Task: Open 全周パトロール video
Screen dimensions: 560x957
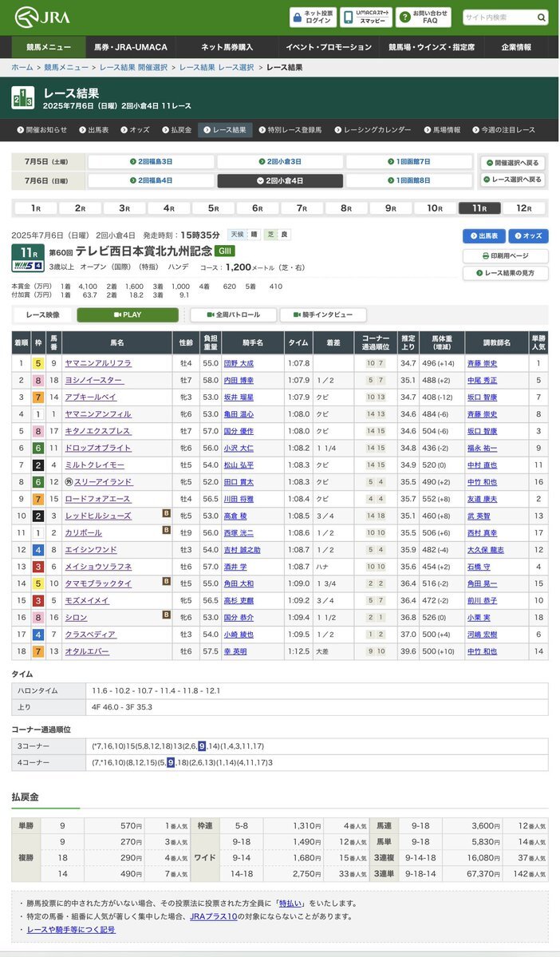Action: (234, 315)
